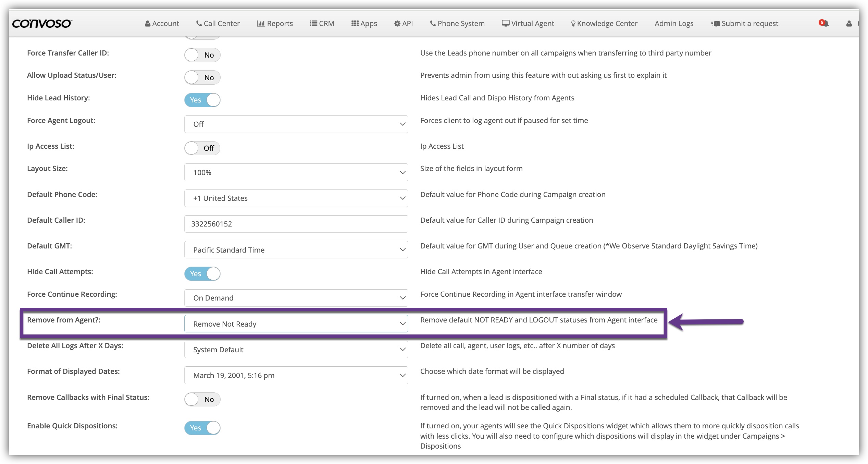
Task: Open the Default Phone Code dropdown
Action: pos(296,198)
